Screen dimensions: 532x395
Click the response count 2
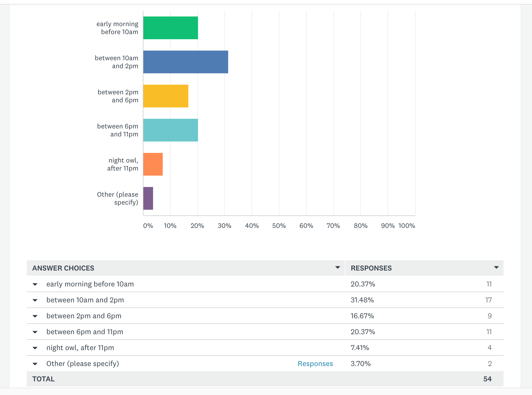490,363
